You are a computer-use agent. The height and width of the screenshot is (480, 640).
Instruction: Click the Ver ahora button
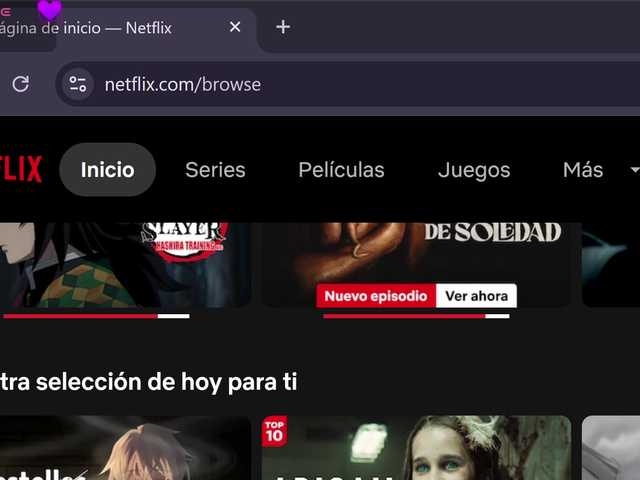(x=476, y=296)
